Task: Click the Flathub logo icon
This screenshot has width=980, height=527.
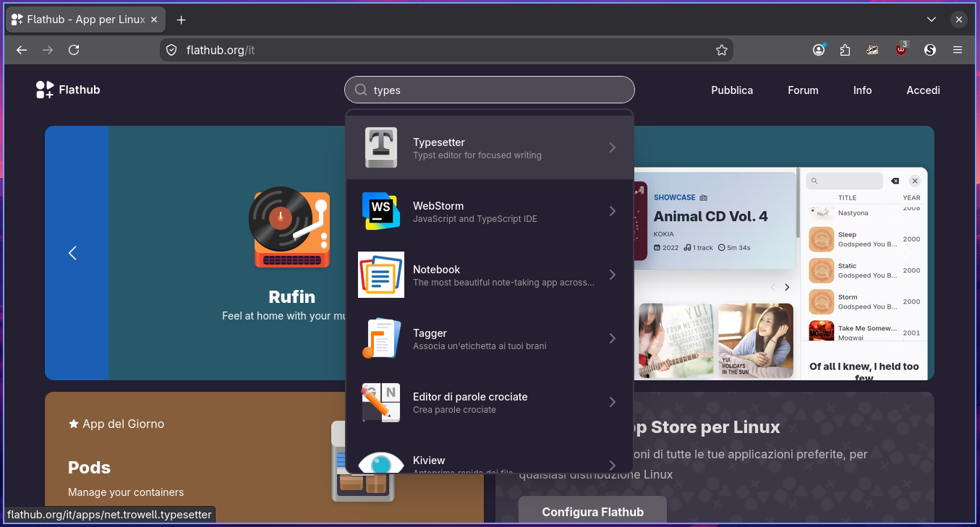Action: (45, 90)
